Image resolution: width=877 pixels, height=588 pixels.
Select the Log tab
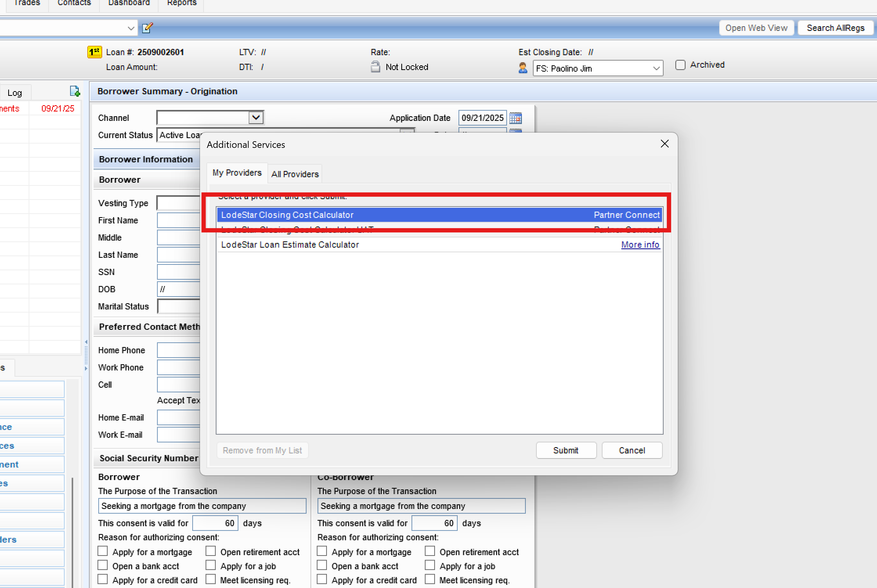15,93
